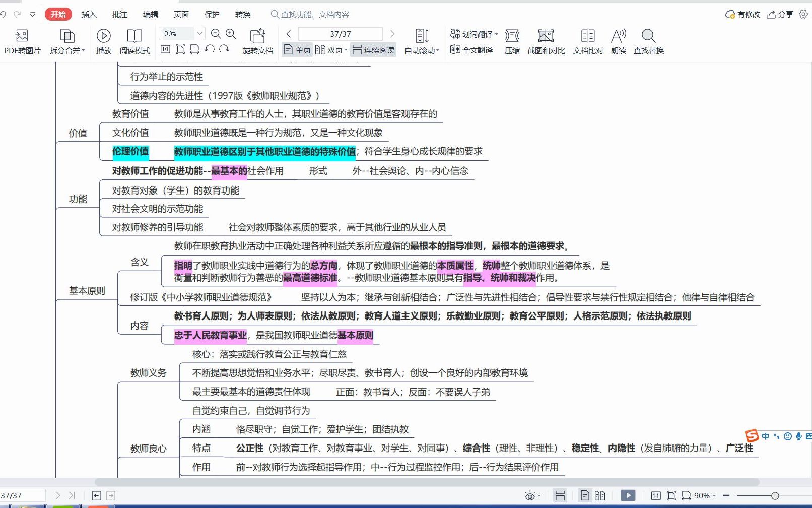Click the status bar 1:1 actual size icon
Viewport: 812px width, 508px height.
coord(656,495)
